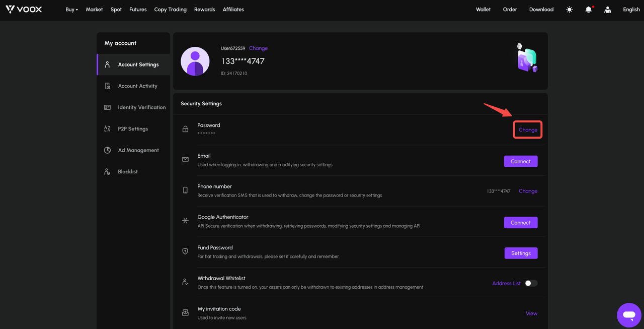Image resolution: width=644 pixels, height=329 pixels.
Task: Open the Futures menu item
Action: (138, 10)
